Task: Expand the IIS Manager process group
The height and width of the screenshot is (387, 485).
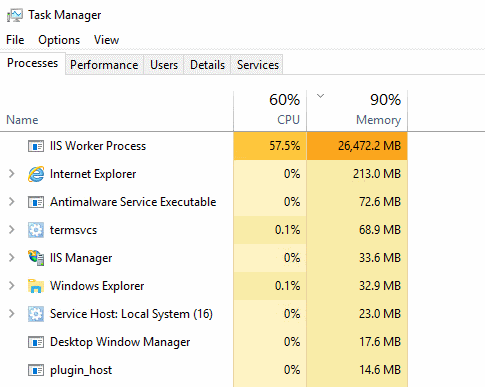Action: coord(12,258)
